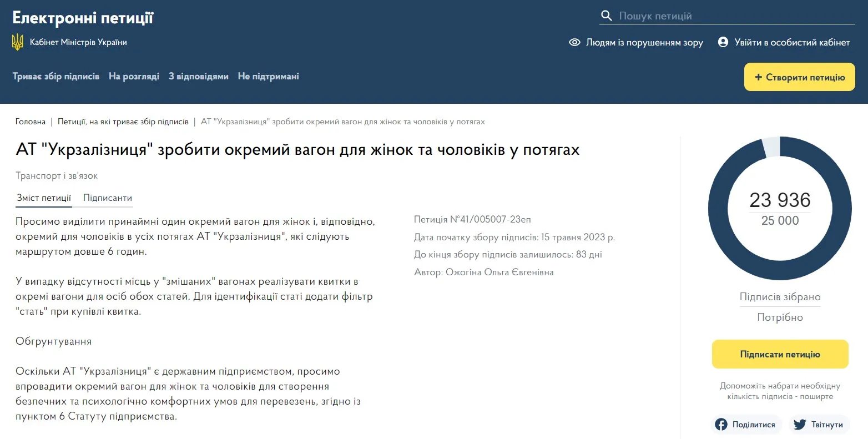Click the Facebook logo icon
Screen dimensions: 868x439
pyautogui.click(x=721, y=425)
